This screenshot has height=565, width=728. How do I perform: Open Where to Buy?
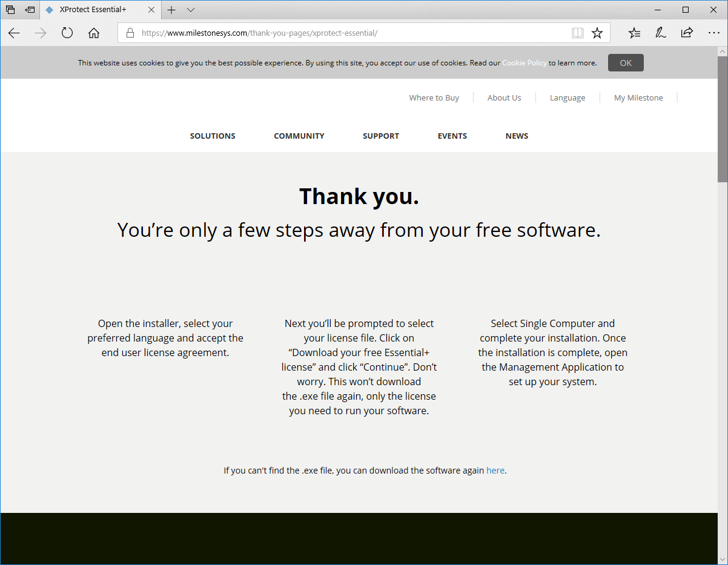click(434, 98)
